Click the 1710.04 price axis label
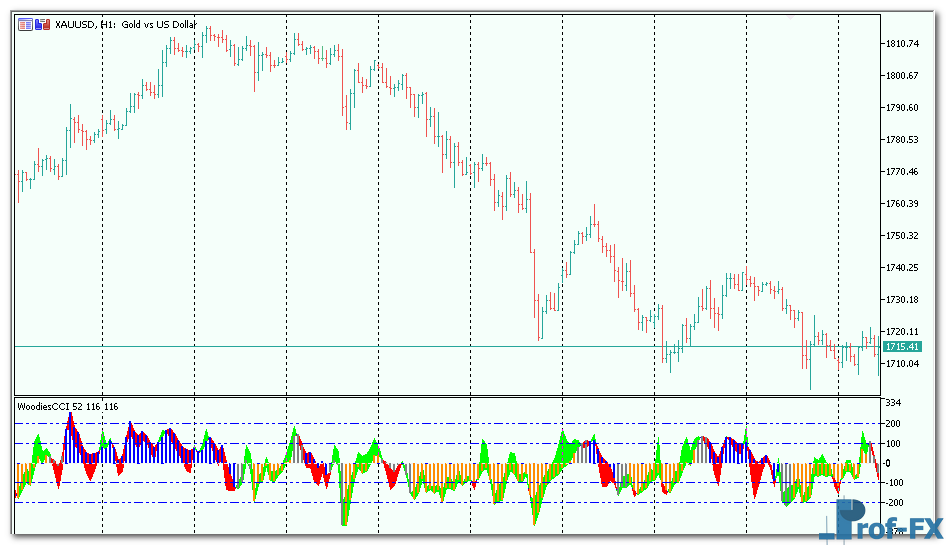946x545 pixels. coord(901,364)
